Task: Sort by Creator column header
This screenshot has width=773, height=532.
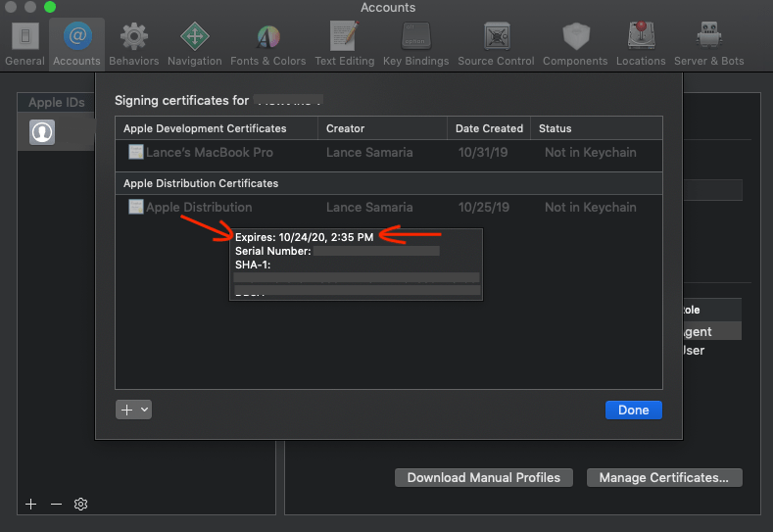Action: coord(382,128)
